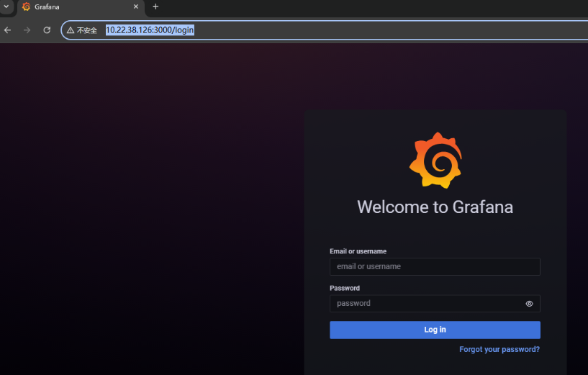Close the Grafana browser tab

(136, 6)
